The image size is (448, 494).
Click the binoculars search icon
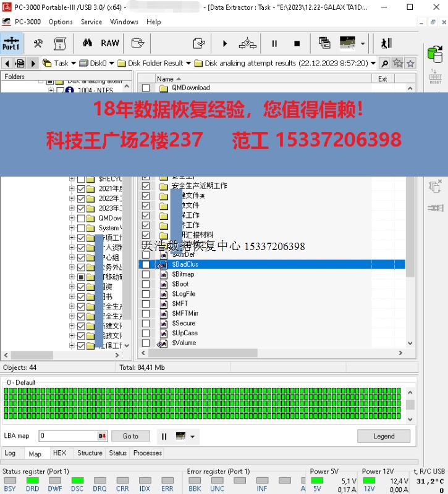(87, 43)
